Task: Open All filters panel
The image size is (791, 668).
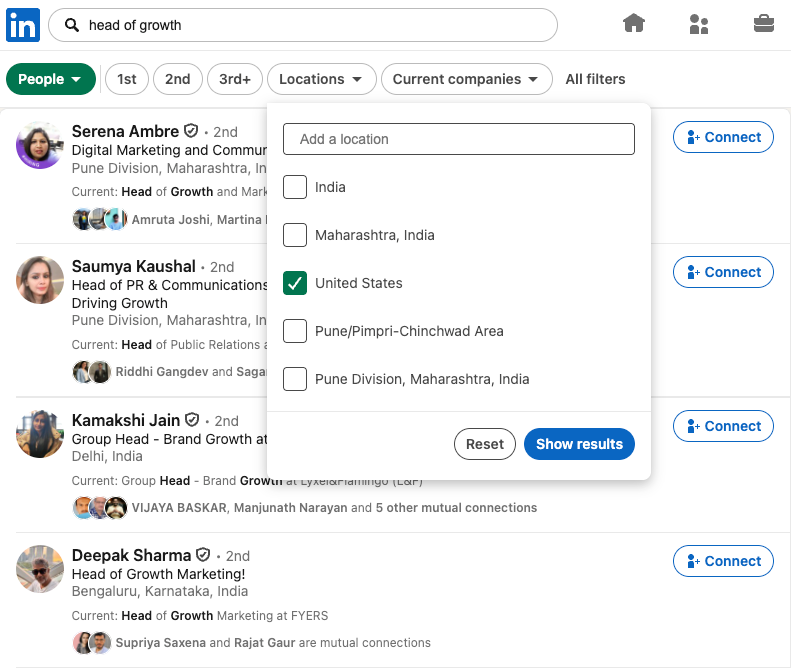Action: pos(595,79)
